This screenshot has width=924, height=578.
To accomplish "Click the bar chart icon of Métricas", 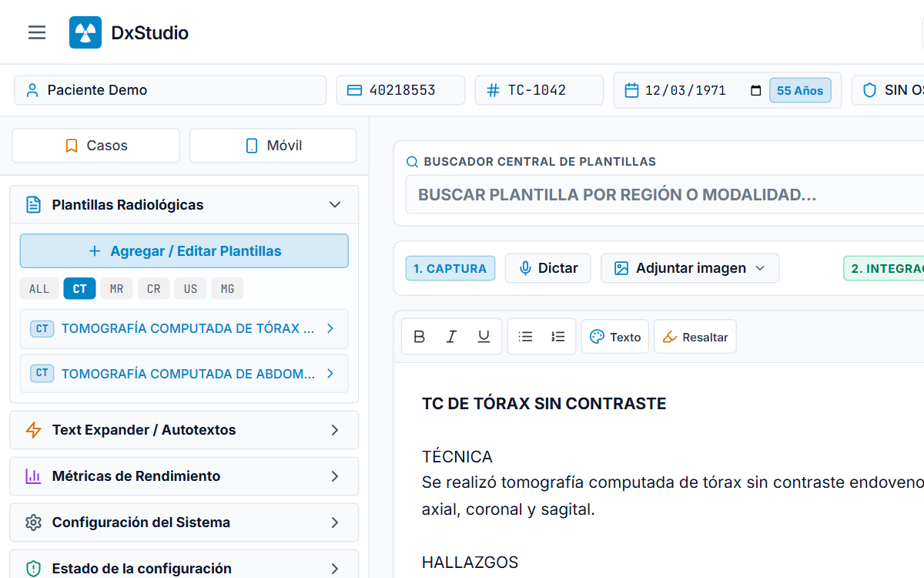I will [33, 476].
